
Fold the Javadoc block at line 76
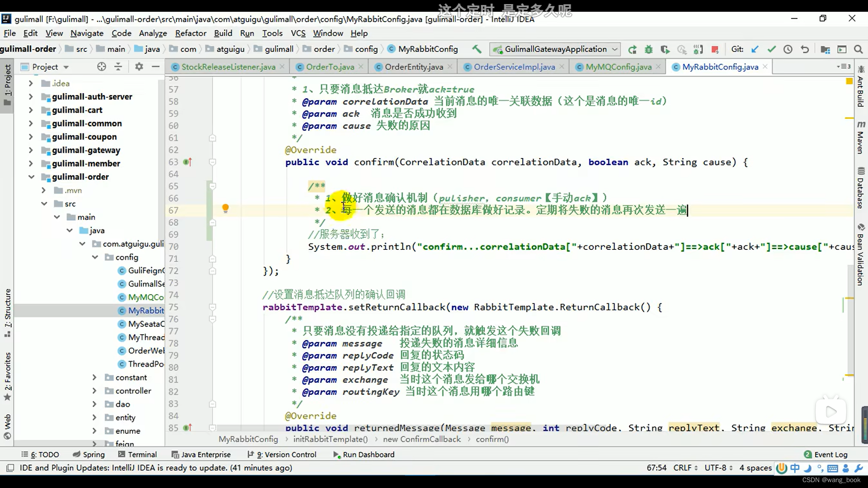coord(212,319)
